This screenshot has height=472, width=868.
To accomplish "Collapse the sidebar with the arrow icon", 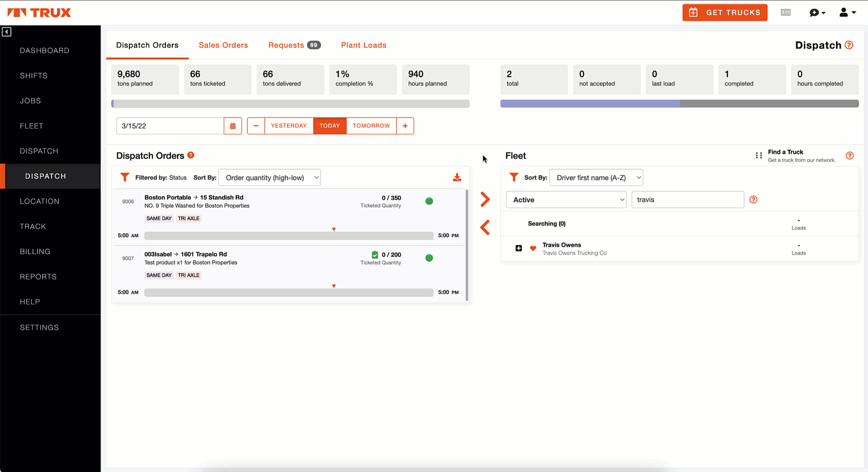I will coord(6,32).
